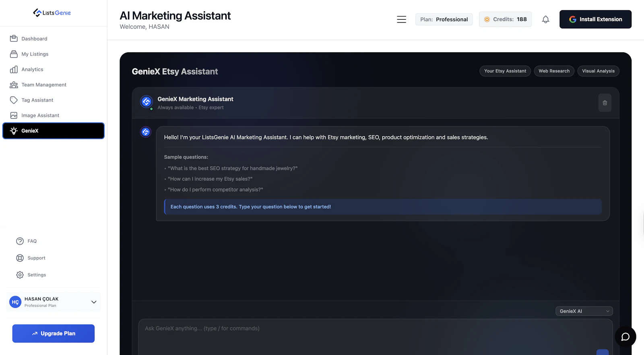Click the Analytics bar chart icon

(14, 69)
